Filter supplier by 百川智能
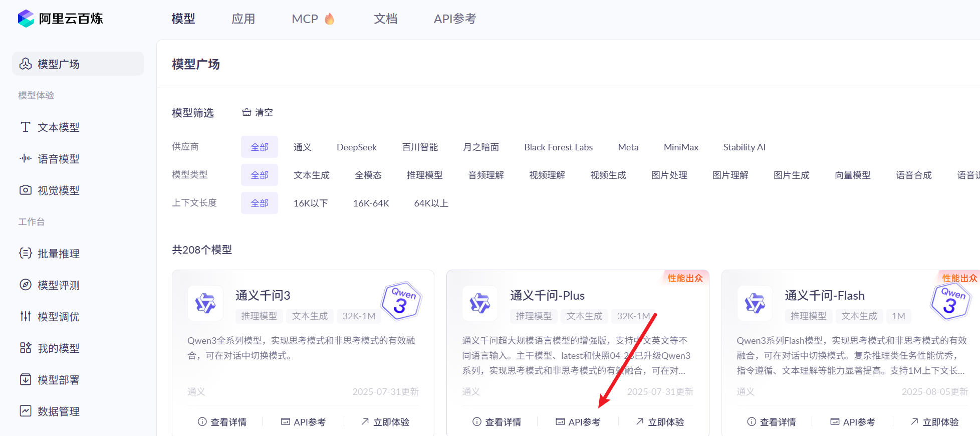The height and width of the screenshot is (436, 980). click(x=420, y=147)
